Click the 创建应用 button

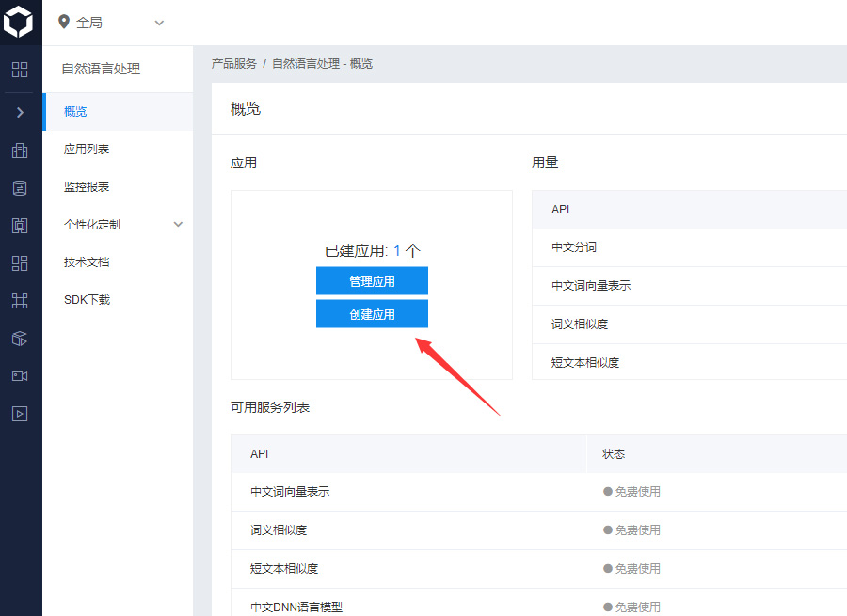372,314
